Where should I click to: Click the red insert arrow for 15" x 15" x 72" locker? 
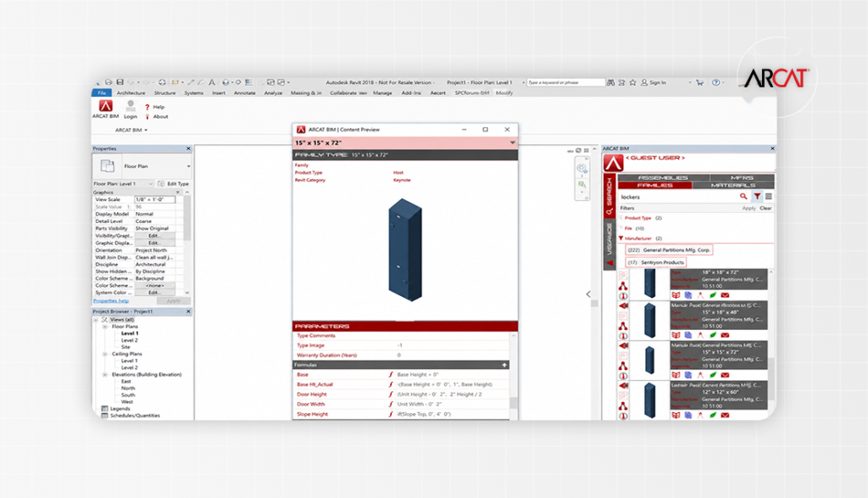pos(623,346)
